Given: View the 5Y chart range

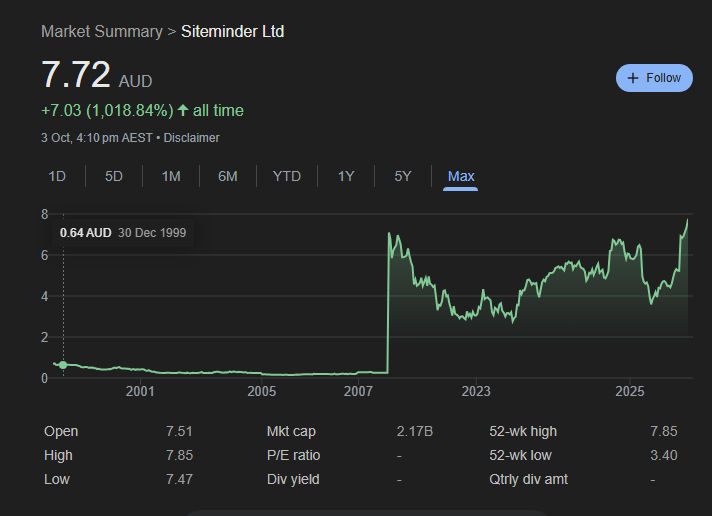Looking at the screenshot, I should 403,176.
